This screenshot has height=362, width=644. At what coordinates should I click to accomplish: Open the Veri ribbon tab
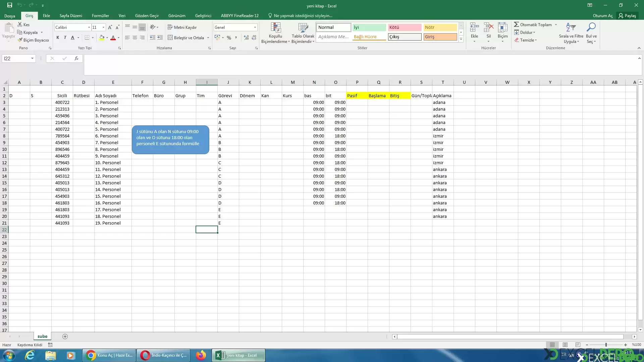122,15
